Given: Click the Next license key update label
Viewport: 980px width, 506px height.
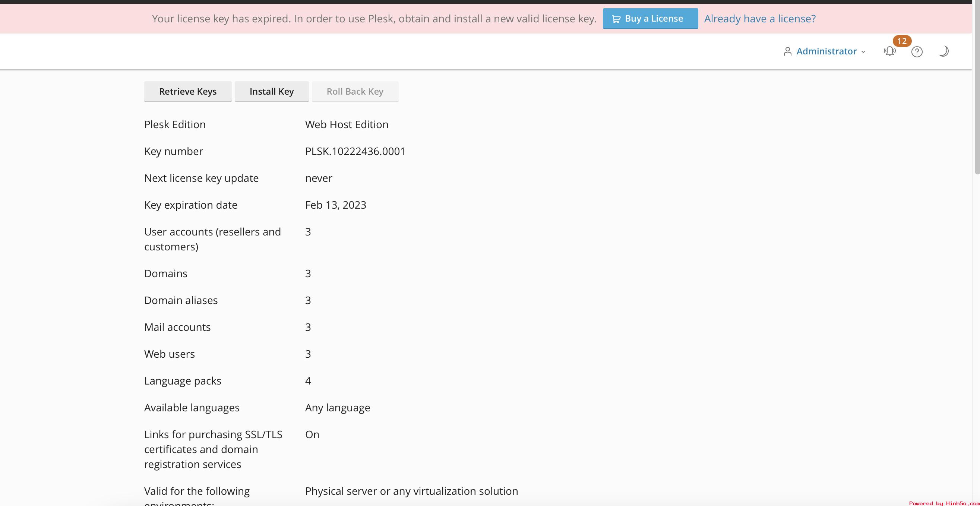Looking at the screenshot, I should click(x=201, y=178).
